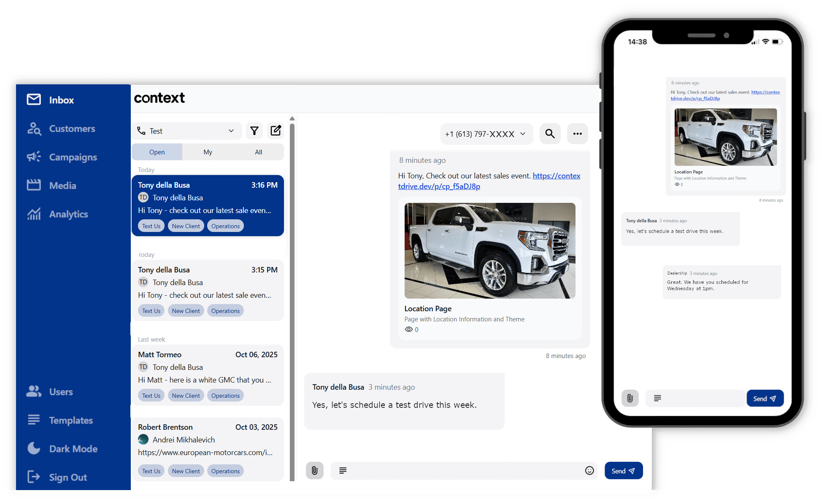Screen dimensions: 824x504
Task: Open the emoji picker smiley icon
Action: click(589, 471)
